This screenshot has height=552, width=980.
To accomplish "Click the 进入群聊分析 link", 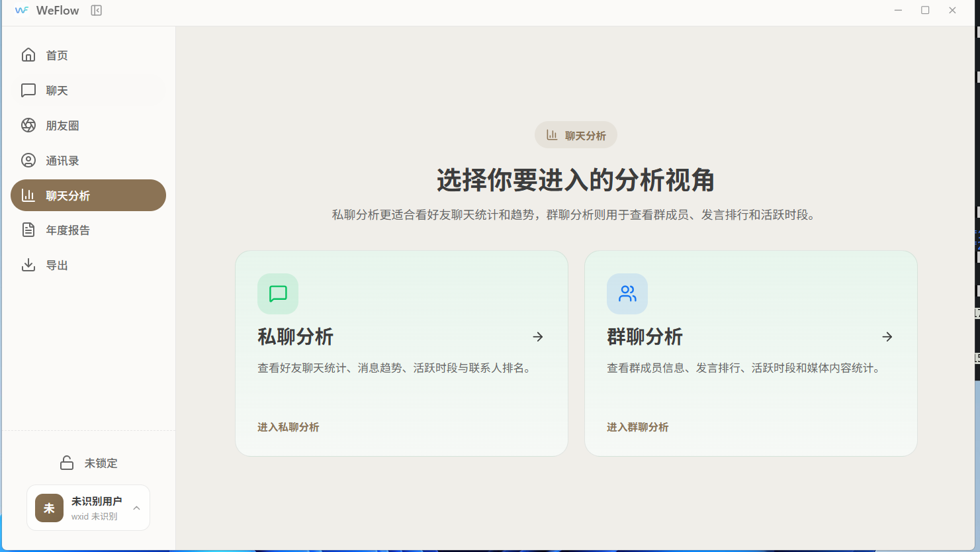I will 638,427.
